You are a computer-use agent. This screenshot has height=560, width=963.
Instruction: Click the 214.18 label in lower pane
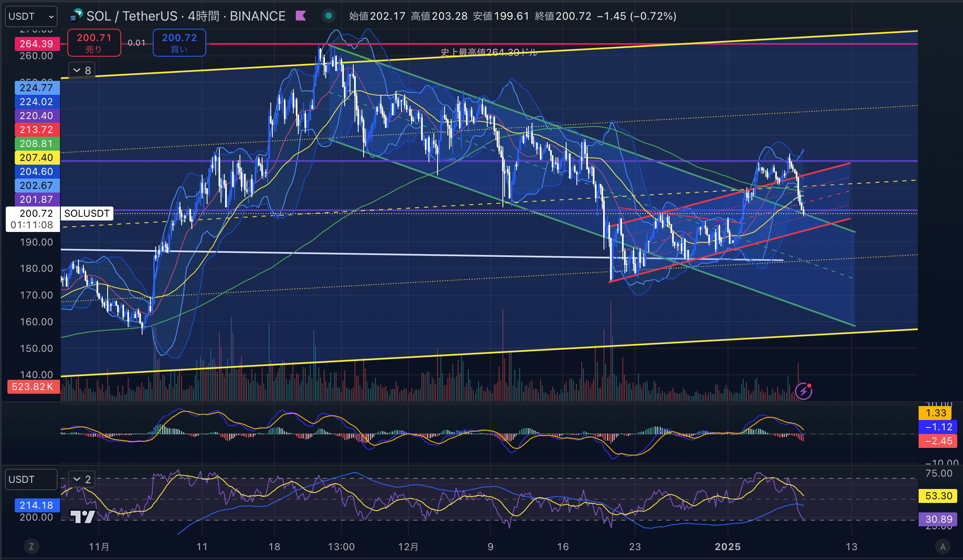[37, 505]
